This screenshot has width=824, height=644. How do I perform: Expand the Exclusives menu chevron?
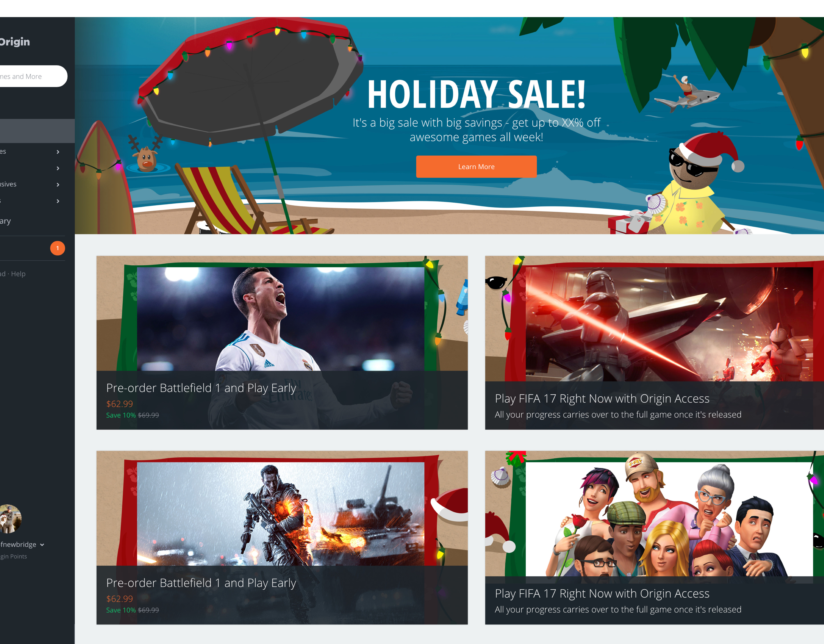tap(58, 184)
